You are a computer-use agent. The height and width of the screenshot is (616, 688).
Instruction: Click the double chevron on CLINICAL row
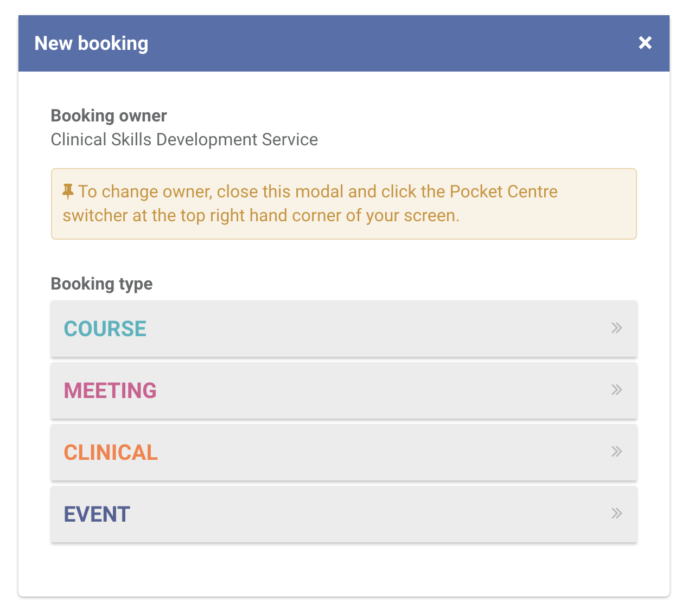click(616, 452)
